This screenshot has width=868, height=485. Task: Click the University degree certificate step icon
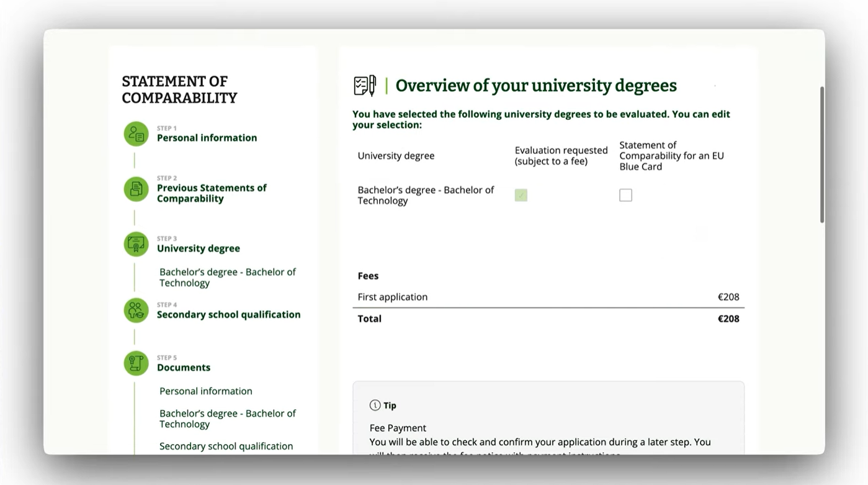coord(136,244)
